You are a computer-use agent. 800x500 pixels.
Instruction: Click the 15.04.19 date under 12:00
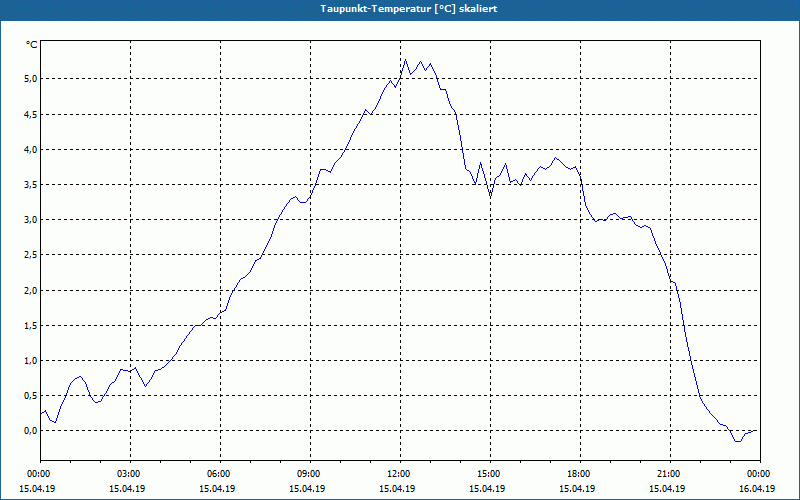click(x=397, y=489)
